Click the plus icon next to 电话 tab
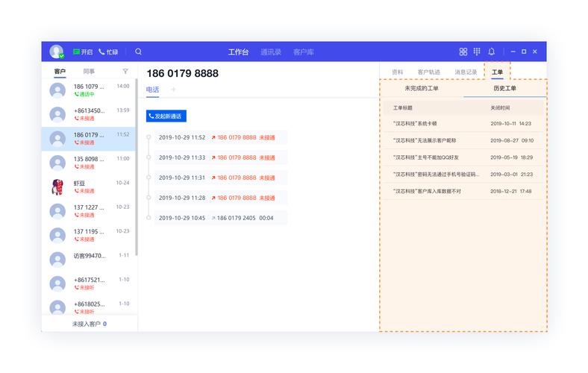Image resolution: width=588 pixels, height=373 pixels. click(x=174, y=90)
